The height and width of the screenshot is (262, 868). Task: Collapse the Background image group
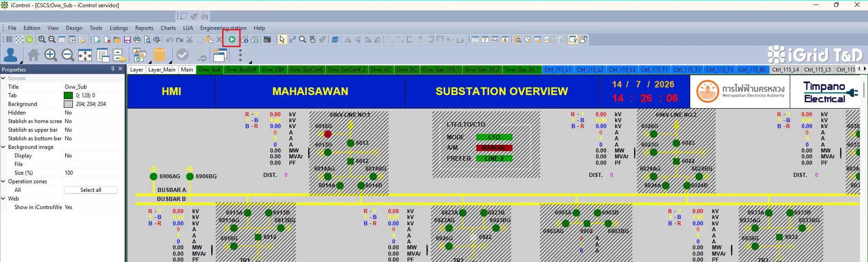point(3,147)
